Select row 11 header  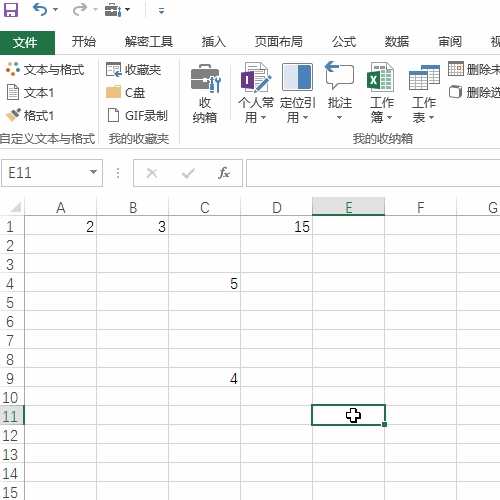(x=11, y=416)
